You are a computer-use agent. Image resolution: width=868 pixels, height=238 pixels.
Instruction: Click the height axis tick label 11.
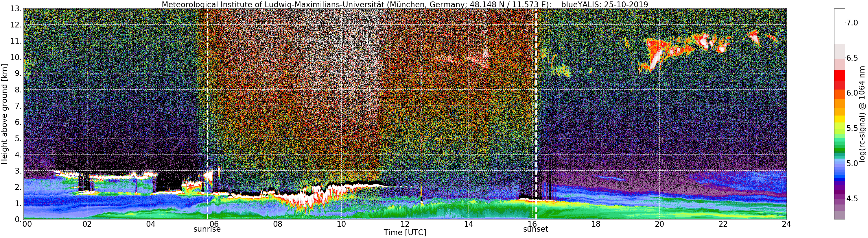(x=16, y=41)
